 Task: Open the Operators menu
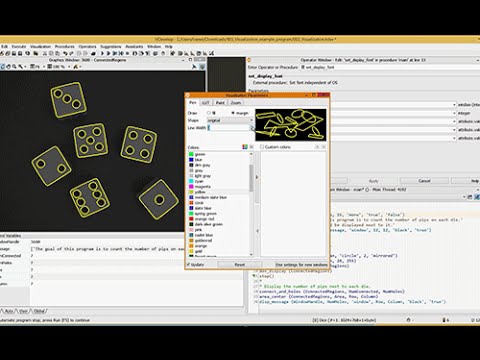click(87, 47)
